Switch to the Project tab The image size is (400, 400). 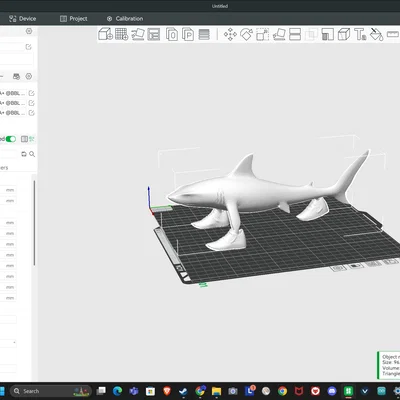74,19
